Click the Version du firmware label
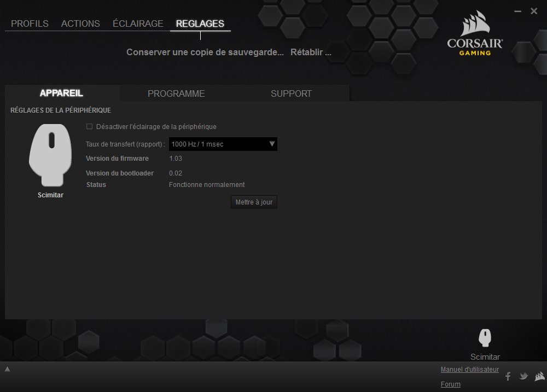Screen dimensions: 547x392 [117, 159]
